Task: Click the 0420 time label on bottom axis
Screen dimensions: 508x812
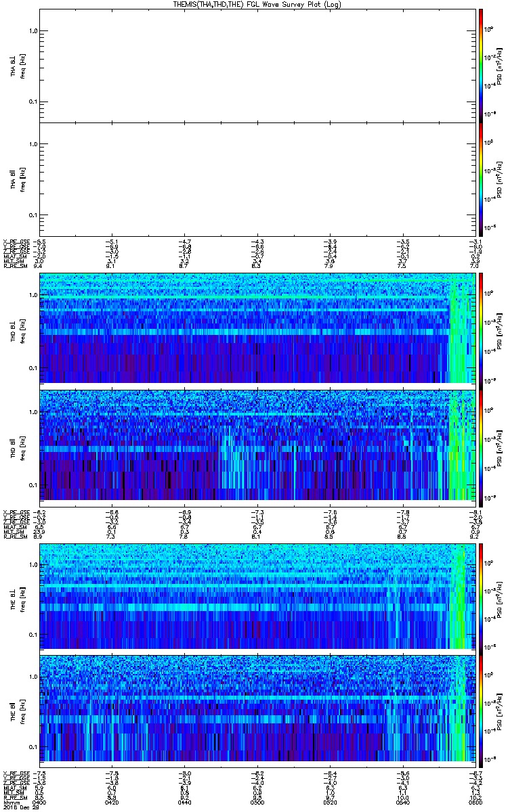Action: [x=112, y=803]
